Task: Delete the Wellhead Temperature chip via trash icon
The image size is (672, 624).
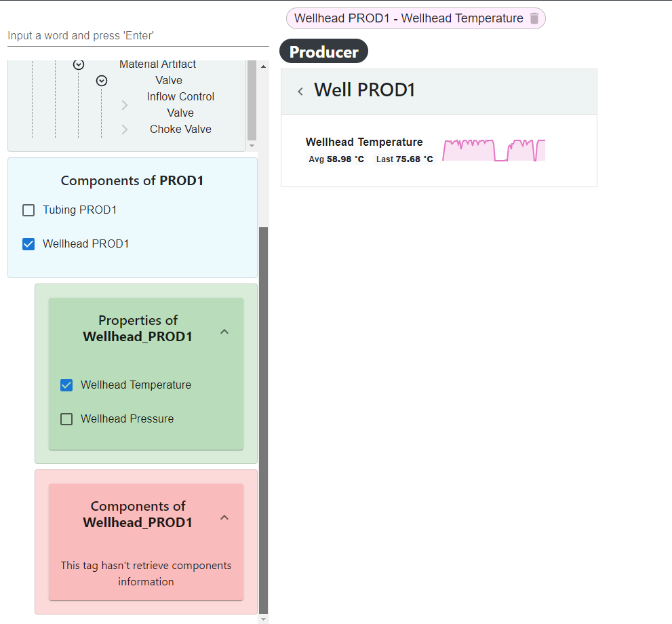Action: tap(534, 18)
